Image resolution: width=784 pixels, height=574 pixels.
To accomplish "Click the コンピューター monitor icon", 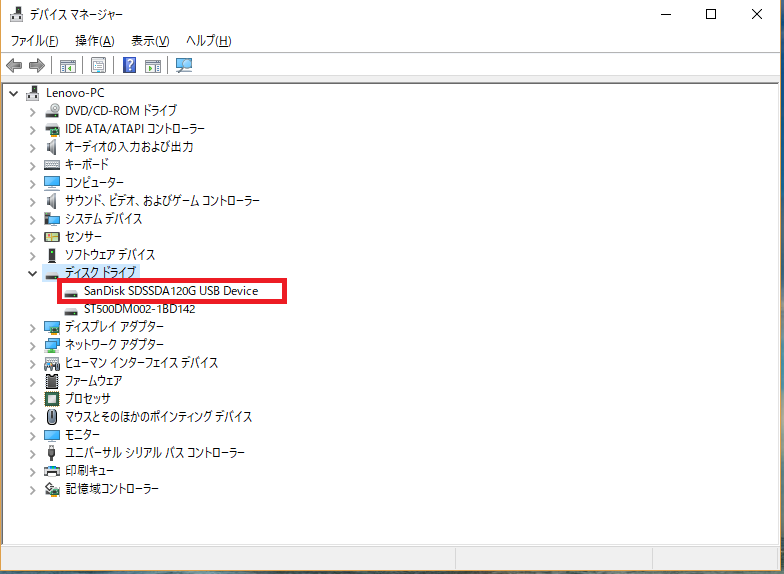I will [52, 183].
